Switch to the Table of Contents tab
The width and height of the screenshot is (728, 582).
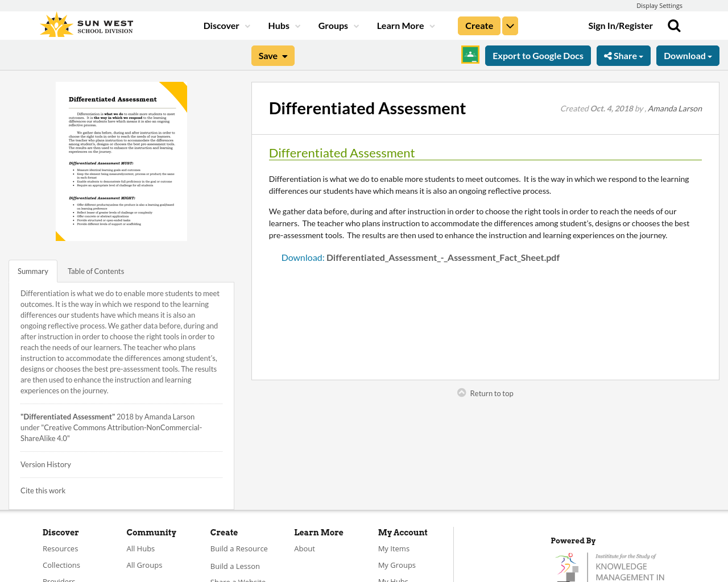pos(96,270)
